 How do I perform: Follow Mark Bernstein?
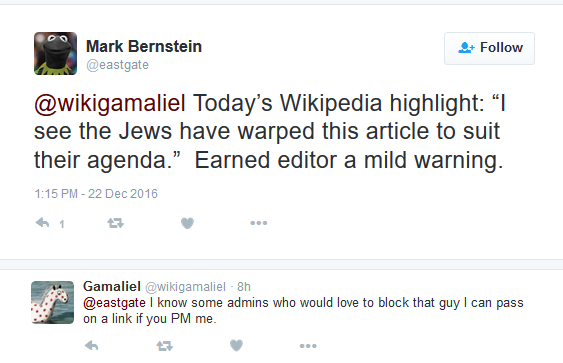(489, 48)
